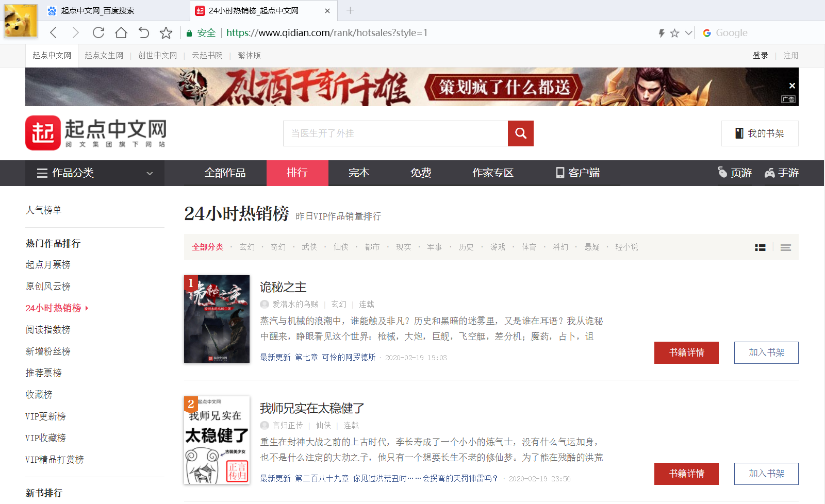Click 书籍详情 for 诡秘之主
This screenshot has width=825, height=504.
686,352
